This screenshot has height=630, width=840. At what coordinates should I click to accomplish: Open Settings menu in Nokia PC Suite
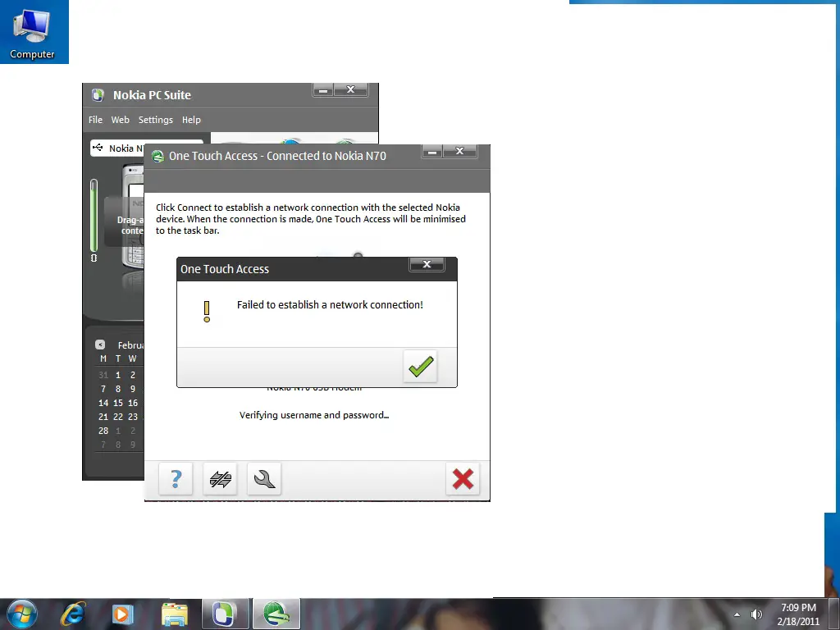[x=156, y=120]
